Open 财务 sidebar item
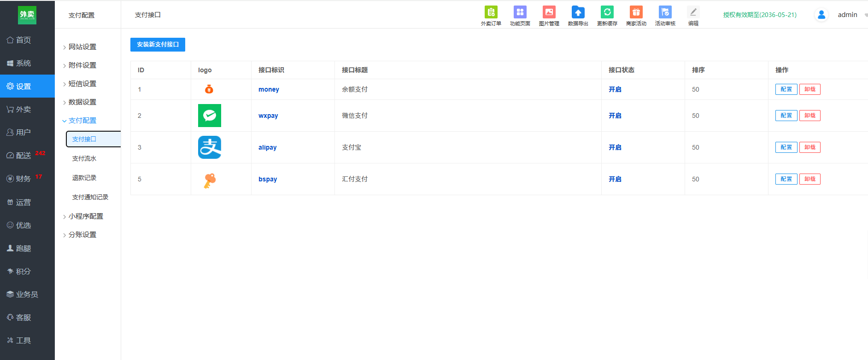This screenshot has height=360, width=868. click(27, 179)
